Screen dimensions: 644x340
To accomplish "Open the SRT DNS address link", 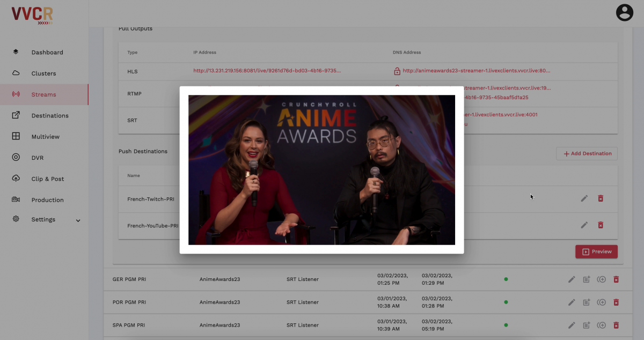I will point(501,115).
